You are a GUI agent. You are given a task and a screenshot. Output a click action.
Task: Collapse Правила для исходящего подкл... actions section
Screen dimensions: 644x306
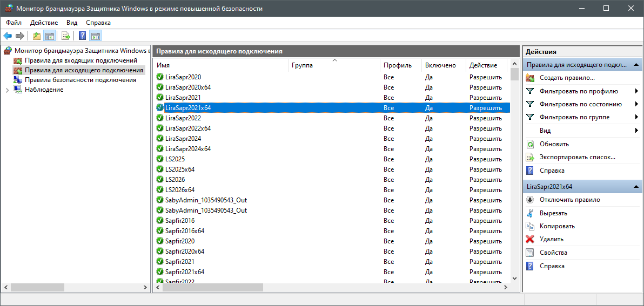coord(635,65)
